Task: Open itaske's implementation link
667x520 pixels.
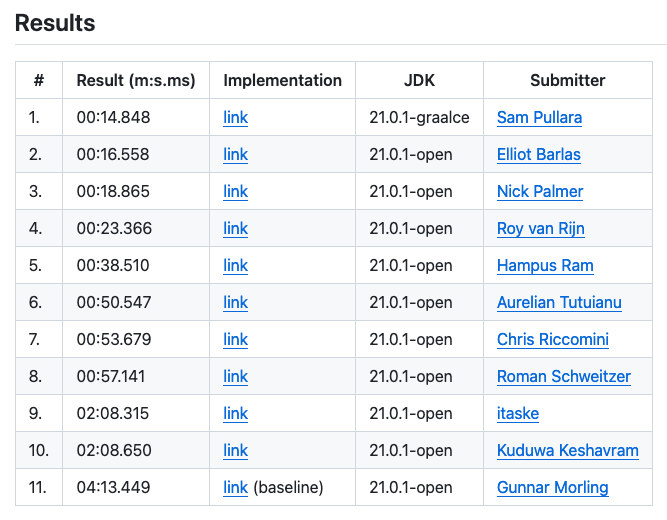Action: coord(235,414)
